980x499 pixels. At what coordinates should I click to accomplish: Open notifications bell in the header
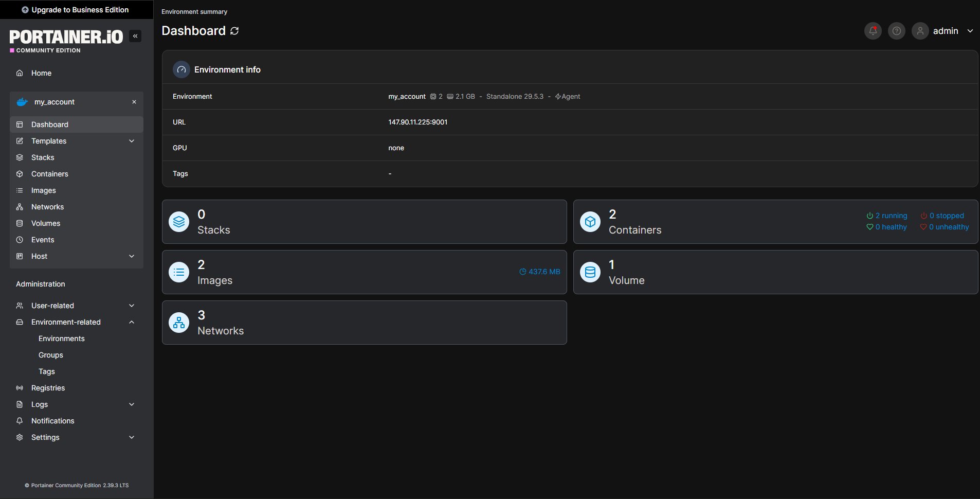(873, 31)
